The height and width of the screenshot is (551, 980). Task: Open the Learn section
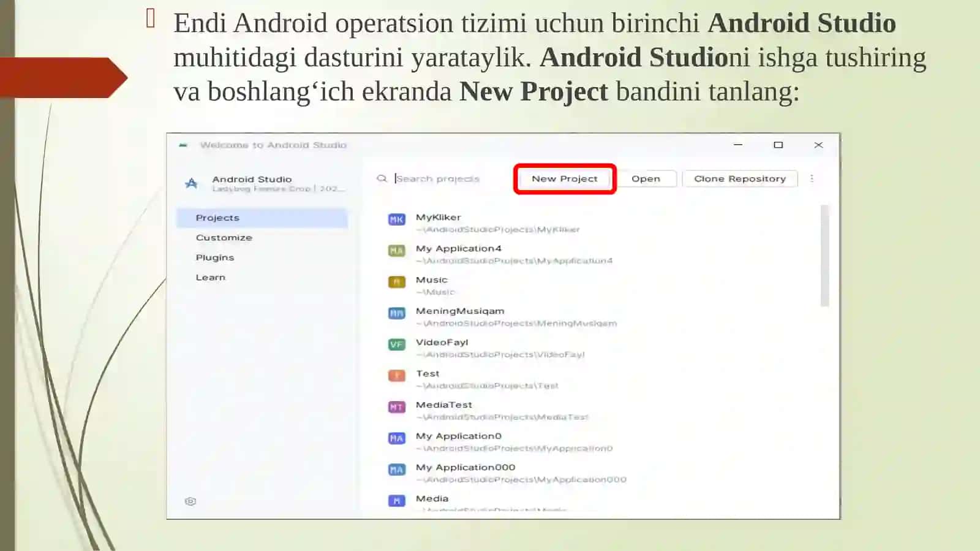click(211, 277)
